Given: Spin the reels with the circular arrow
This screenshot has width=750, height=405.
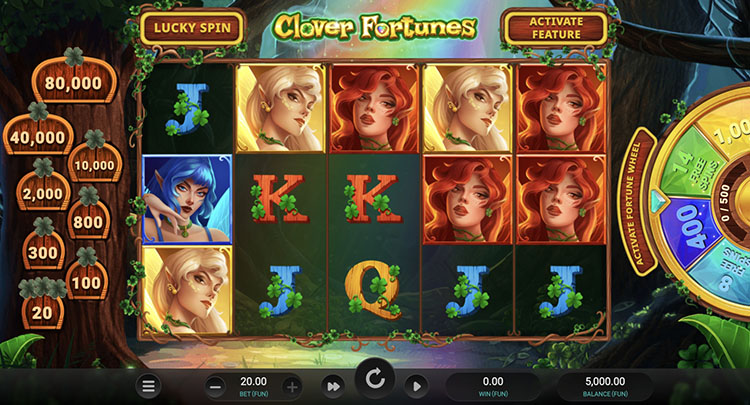Looking at the screenshot, I should pyautogui.click(x=375, y=380).
